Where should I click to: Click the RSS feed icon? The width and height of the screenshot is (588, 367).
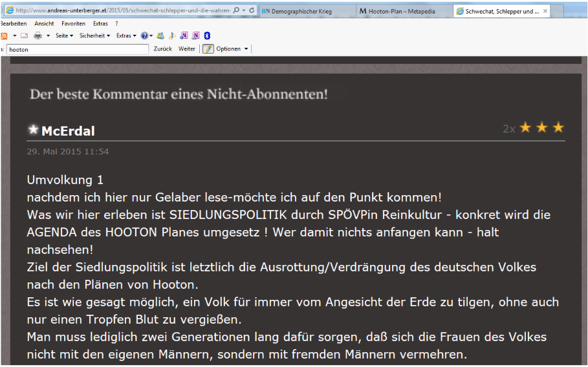pos(5,36)
